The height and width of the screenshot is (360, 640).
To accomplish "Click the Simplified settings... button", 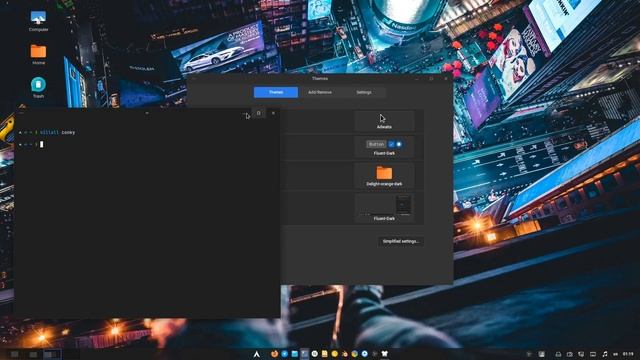I will (401, 241).
